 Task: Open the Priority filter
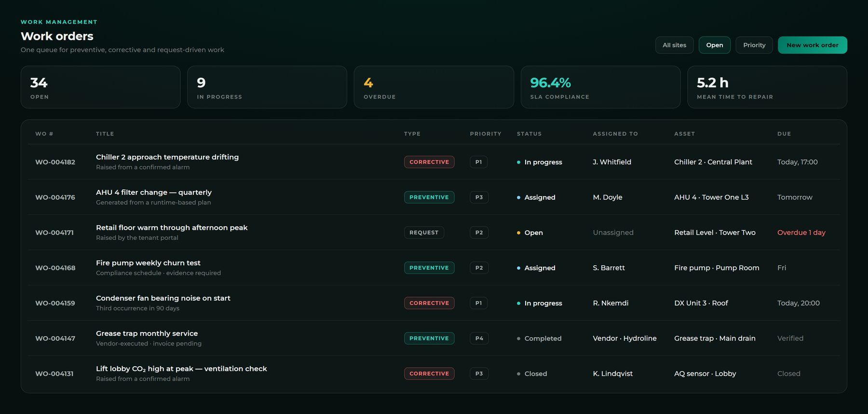click(754, 45)
